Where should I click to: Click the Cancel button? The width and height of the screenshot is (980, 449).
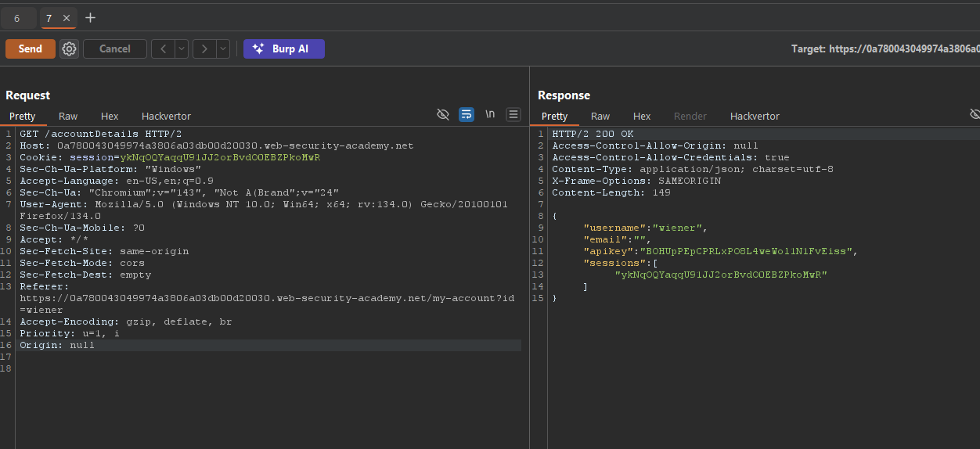114,48
